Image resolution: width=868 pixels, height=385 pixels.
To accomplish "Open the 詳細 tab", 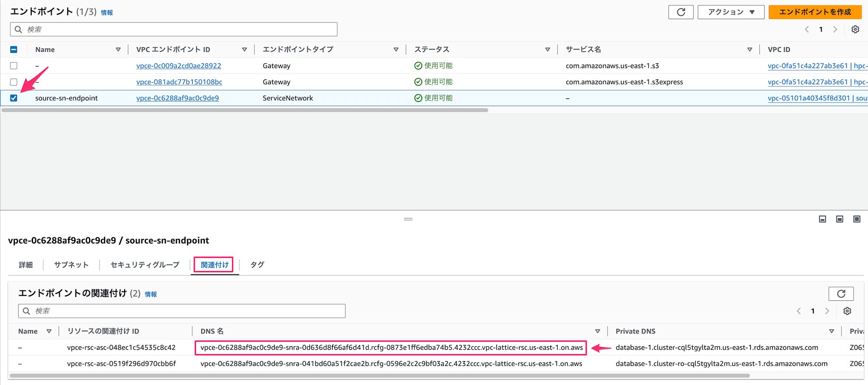I will pyautogui.click(x=26, y=265).
